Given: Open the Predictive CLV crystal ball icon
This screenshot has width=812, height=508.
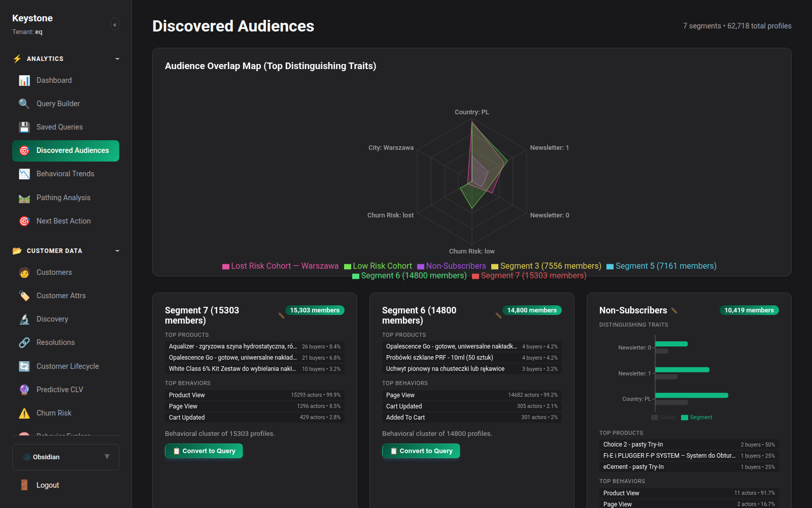Looking at the screenshot, I should 24,390.
